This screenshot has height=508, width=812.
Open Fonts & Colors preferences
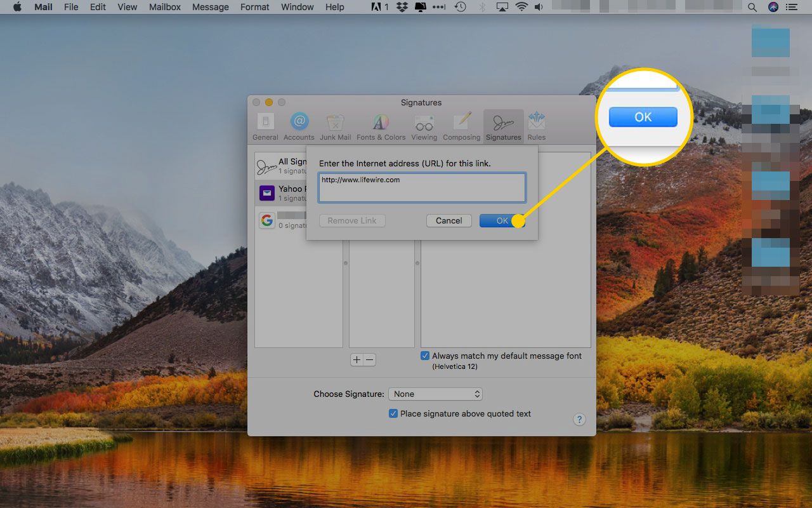(x=381, y=126)
